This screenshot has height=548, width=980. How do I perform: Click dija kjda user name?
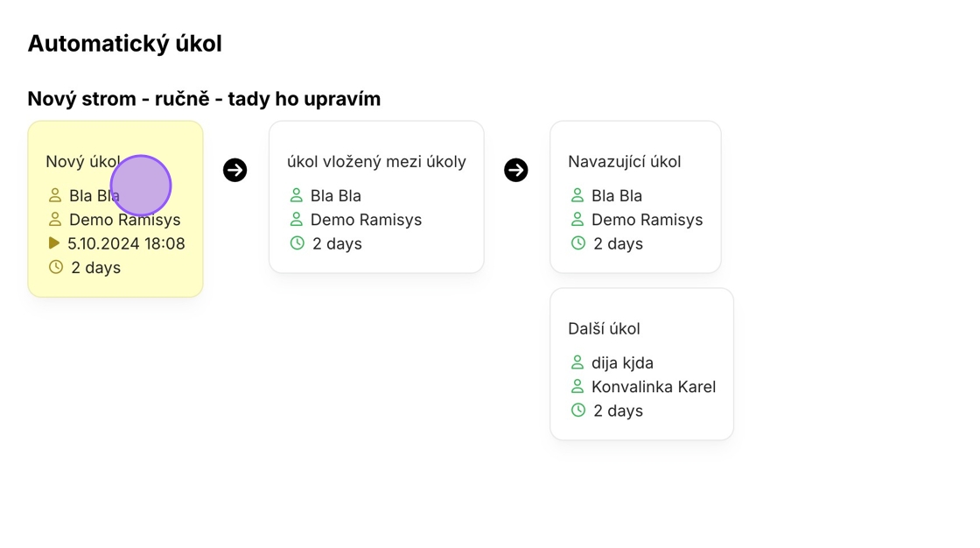point(622,362)
